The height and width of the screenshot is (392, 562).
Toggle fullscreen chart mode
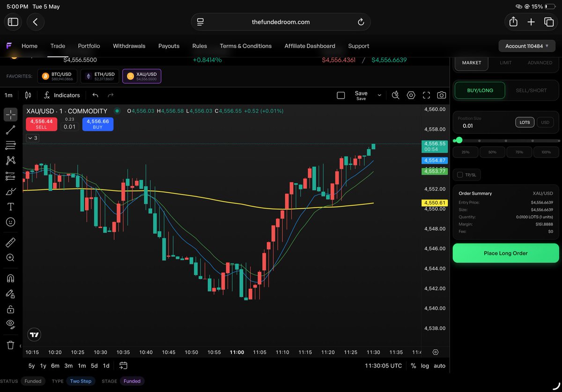tap(426, 95)
